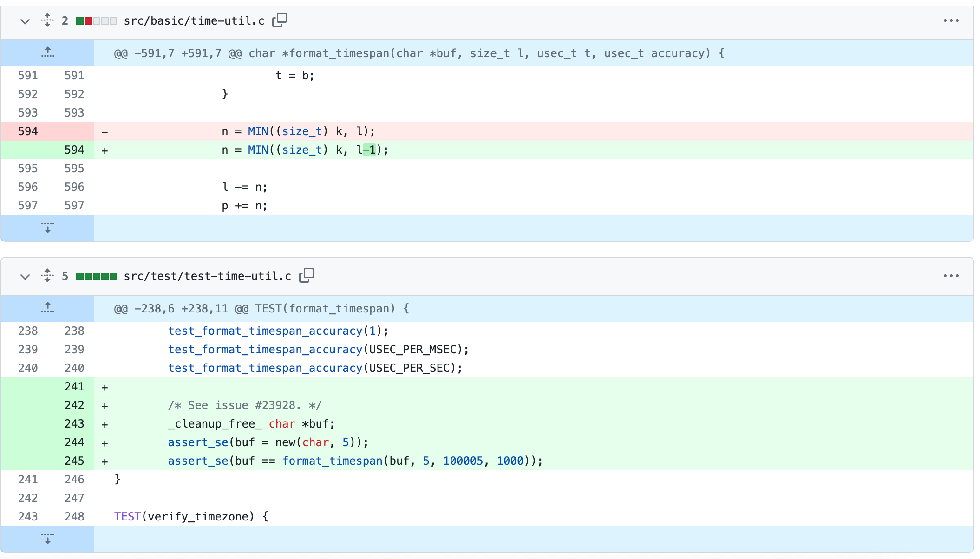
Task: Open the more options menu for test-time-util.c
Action: tap(951, 276)
